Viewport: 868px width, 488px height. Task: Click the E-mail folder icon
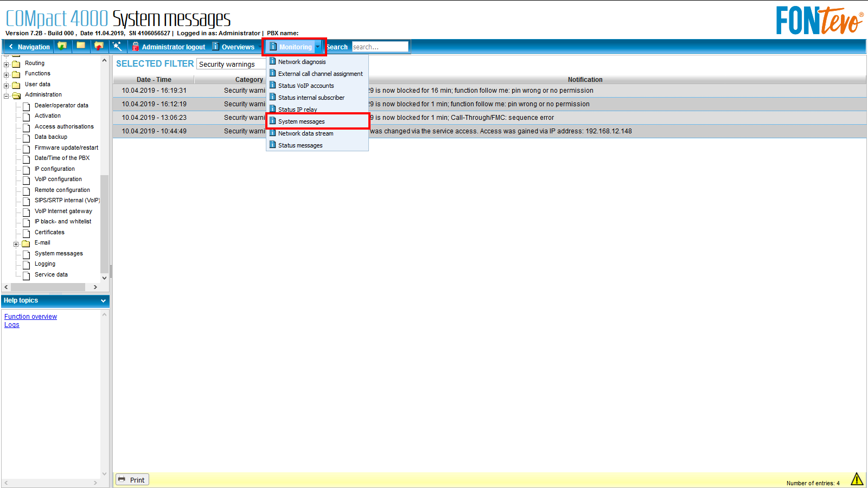26,243
